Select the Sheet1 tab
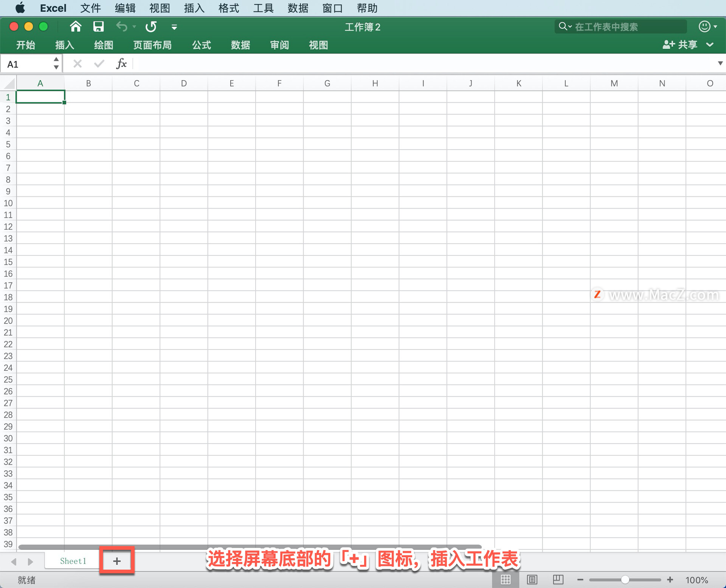 (73, 561)
